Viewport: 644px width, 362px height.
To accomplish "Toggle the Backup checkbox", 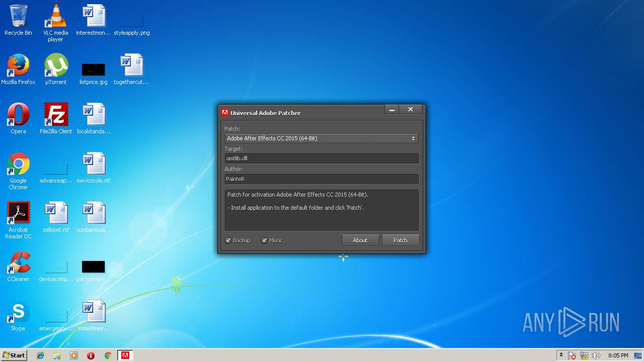I will pos(228,240).
